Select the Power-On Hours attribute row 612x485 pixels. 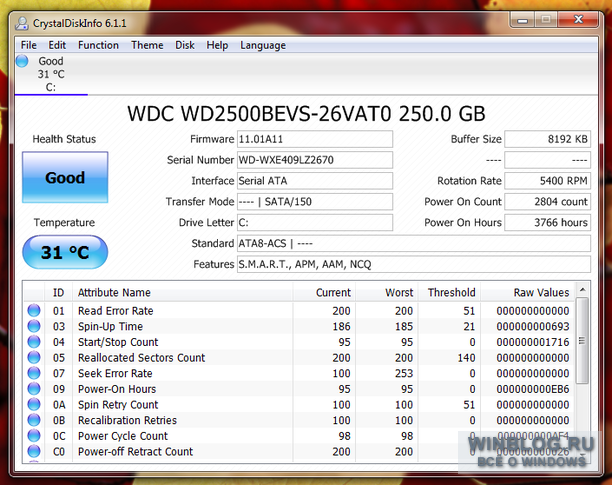(x=299, y=389)
